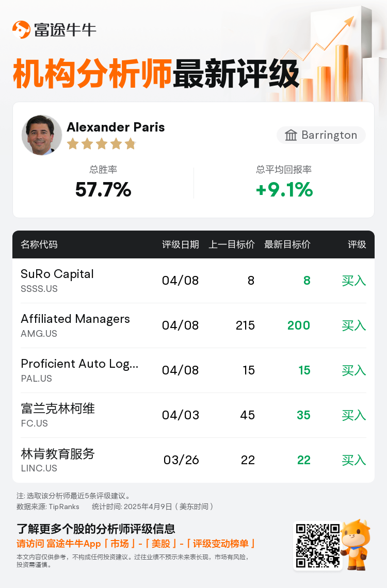
Task: Click the 买入 rating for SuRo Capital
Action: point(353,281)
